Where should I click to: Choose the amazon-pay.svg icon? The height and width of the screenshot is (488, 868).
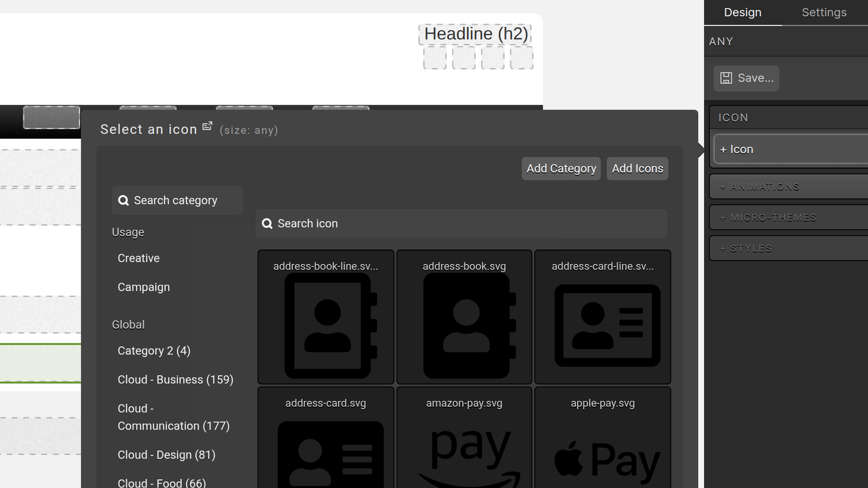tap(464, 437)
